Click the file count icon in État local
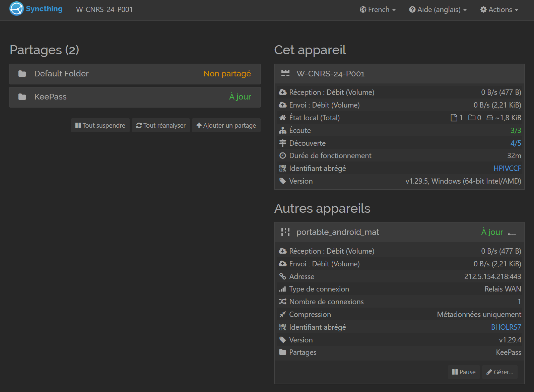Image resolution: width=534 pixels, height=392 pixels. (x=454, y=118)
